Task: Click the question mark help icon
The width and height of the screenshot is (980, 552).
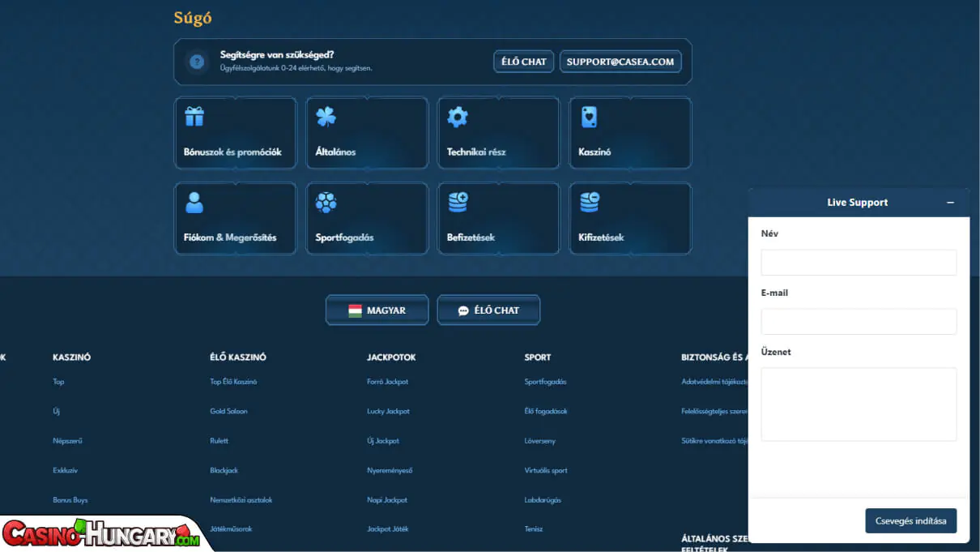Action: pos(196,62)
